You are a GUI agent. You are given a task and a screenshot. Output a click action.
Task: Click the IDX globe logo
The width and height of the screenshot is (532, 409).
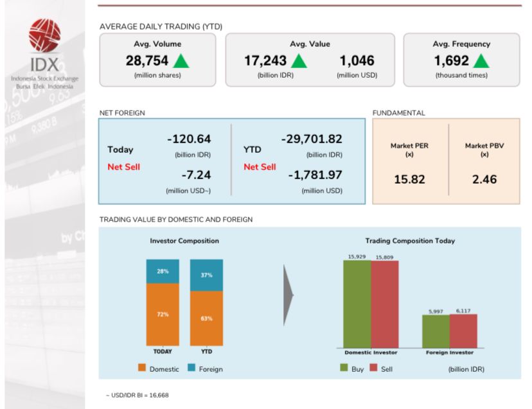tap(44, 36)
